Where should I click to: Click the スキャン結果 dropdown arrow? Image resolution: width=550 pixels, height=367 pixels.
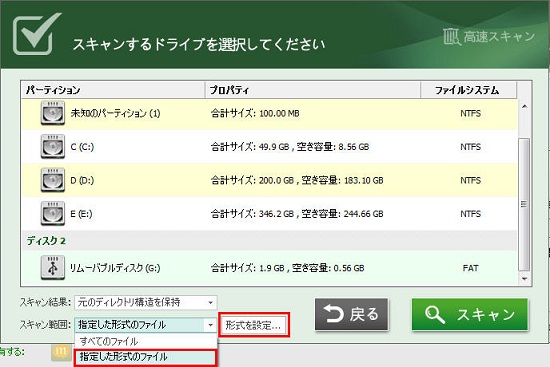pos(210,303)
